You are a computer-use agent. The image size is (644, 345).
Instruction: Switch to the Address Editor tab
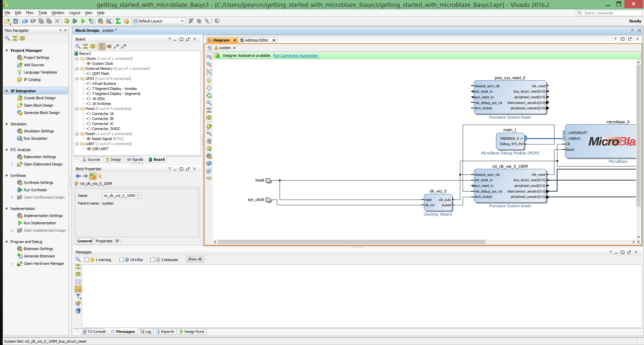pos(256,40)
